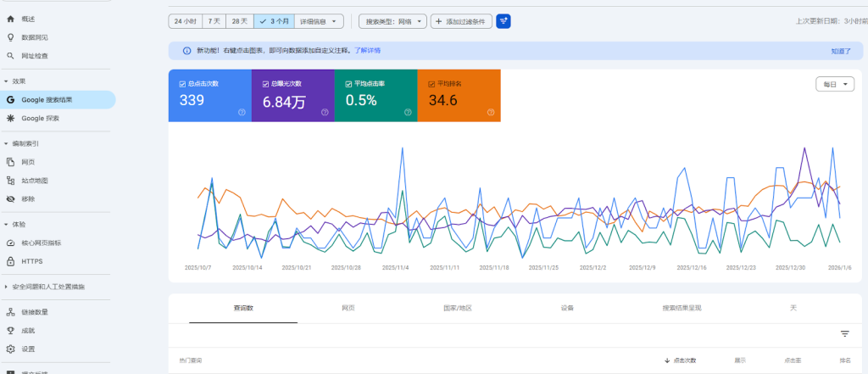Click the 核心网页指标 gauge icon
The width and height of the screenshot is (868, 374).
pos(10,243)
